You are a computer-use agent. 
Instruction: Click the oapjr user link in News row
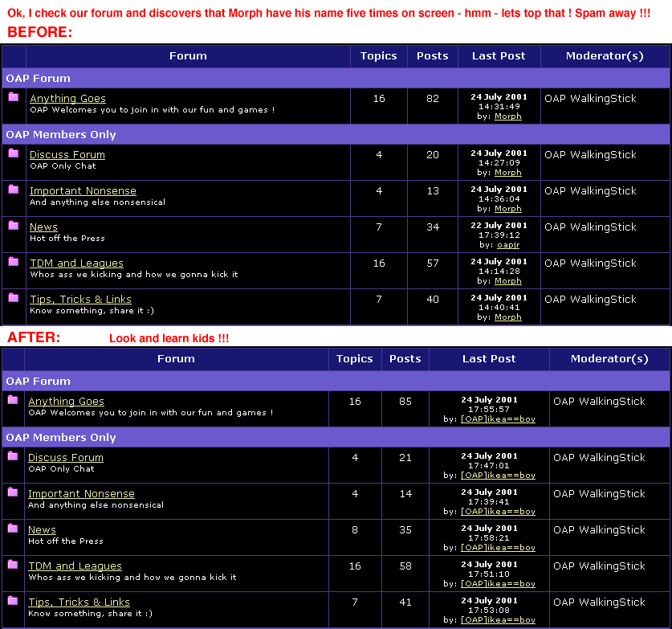tap(507, 245)
